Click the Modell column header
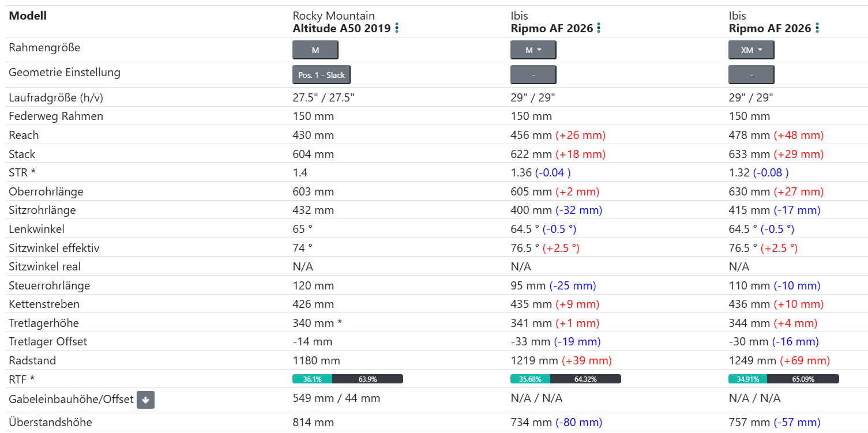 (x=28, y=16)
